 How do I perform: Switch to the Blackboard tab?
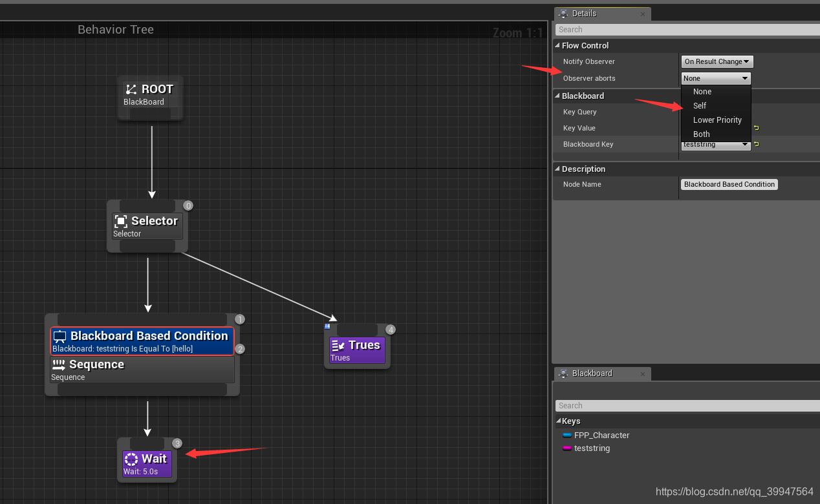[602, 373]
